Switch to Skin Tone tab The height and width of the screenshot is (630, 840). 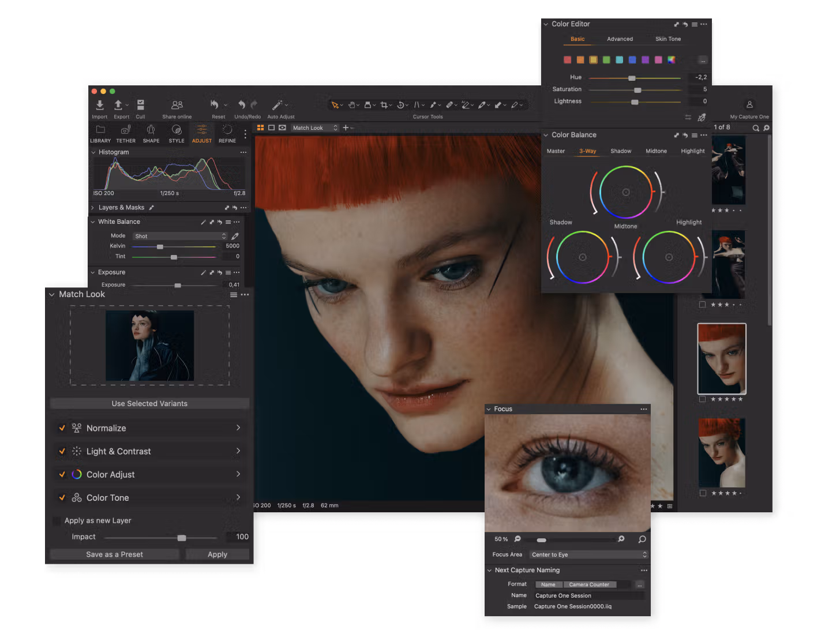coord(667,39)
